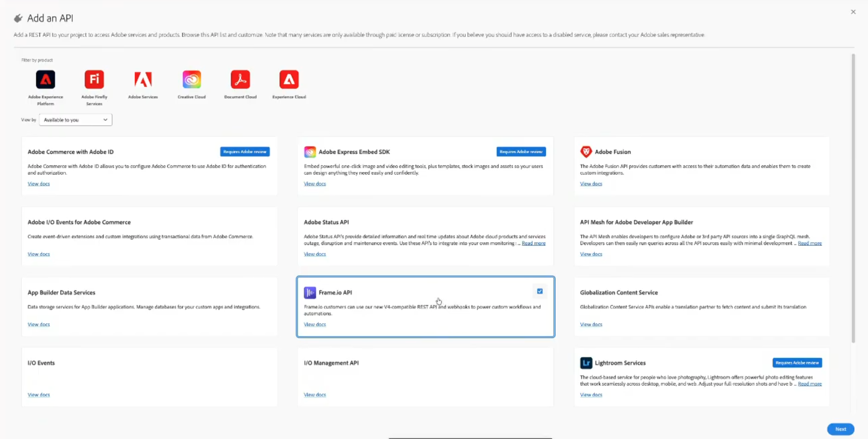Click the Adobe Fusion card title
The width and height of the screenshot is (868, 439).
tap(613, 152)
